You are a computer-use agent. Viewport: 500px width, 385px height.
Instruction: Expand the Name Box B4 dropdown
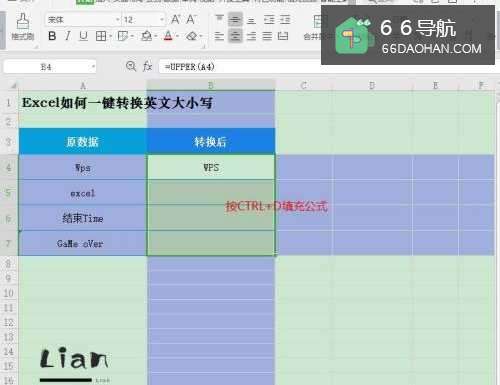(x=93, y=67)
